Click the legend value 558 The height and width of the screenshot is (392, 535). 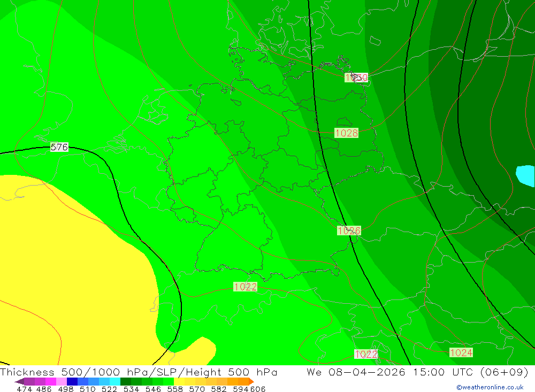175,389
